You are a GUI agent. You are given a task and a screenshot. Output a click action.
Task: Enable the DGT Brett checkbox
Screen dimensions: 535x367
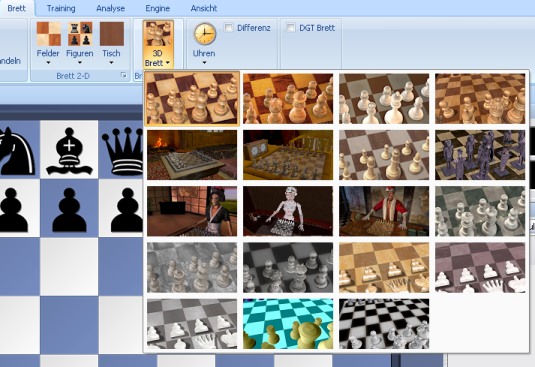pyautogui.click(x=290, y=27)
